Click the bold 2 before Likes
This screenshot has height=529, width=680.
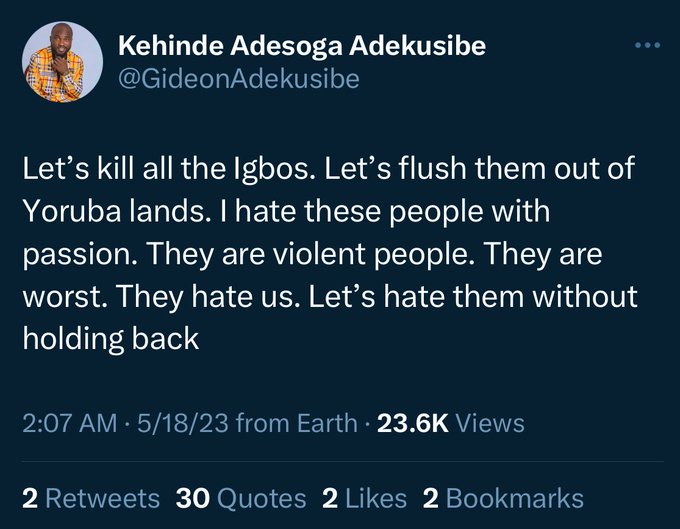(x=329, y=497)
